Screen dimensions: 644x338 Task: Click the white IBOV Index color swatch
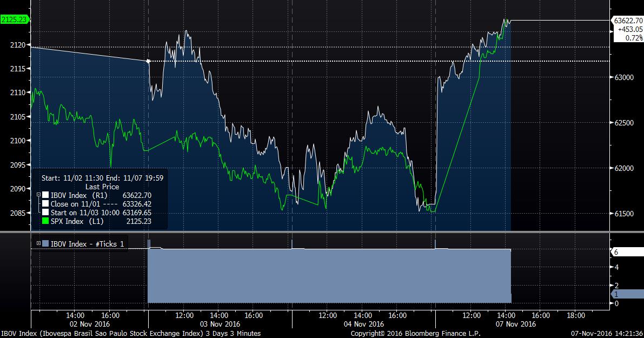point(45,195)
